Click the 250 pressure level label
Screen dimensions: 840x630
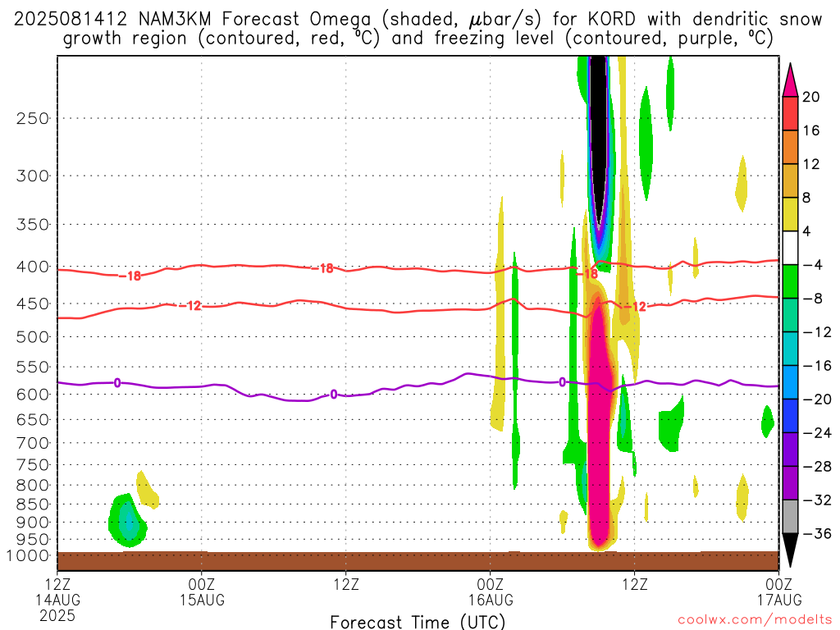coord(33,118)
